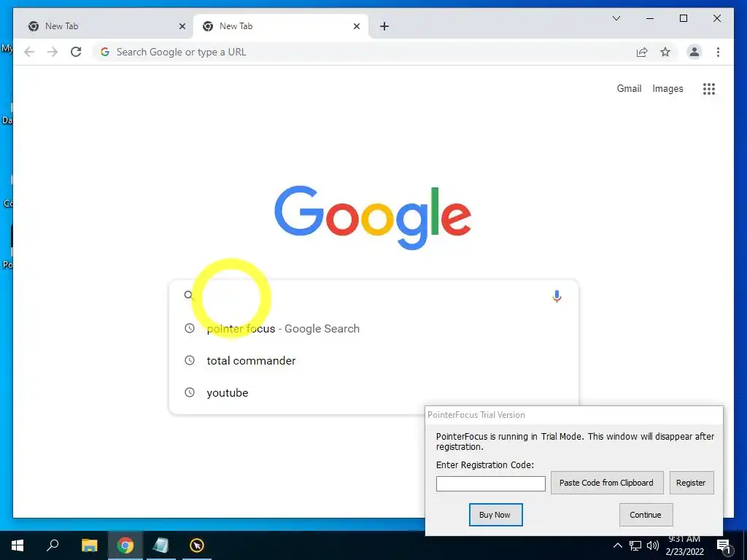Click clock icon beside total commander
This screenshot has height=560, width=747.
(190, 360)
